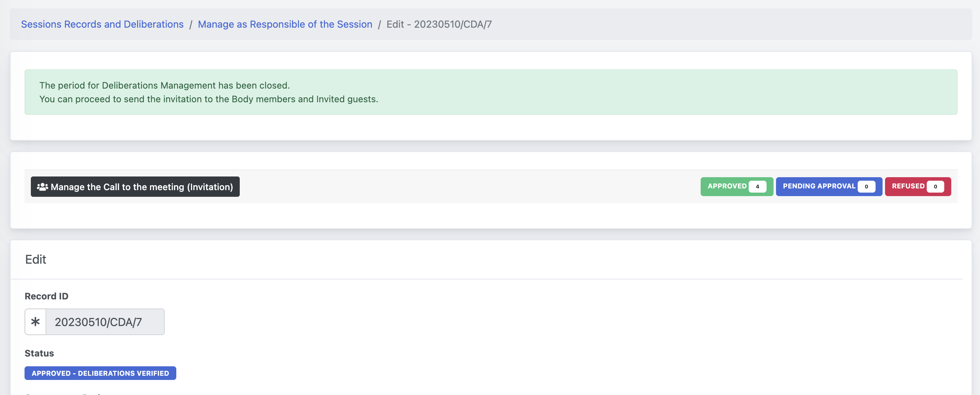
Task: Click Manage as Responsible of the Session breadcrumb
Action: tap(284, 24)
